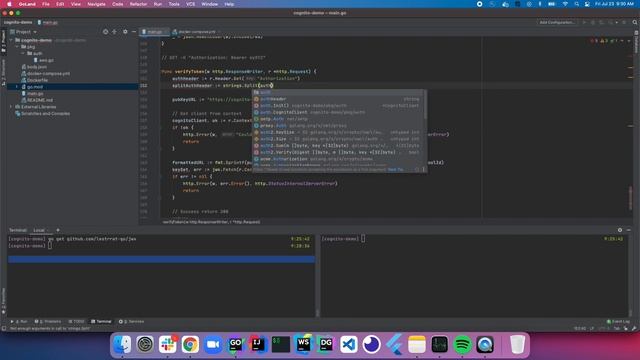Click the Wi-Fi icon in menu bar
This screenshot has height=360, width=640.
(565, 4)
